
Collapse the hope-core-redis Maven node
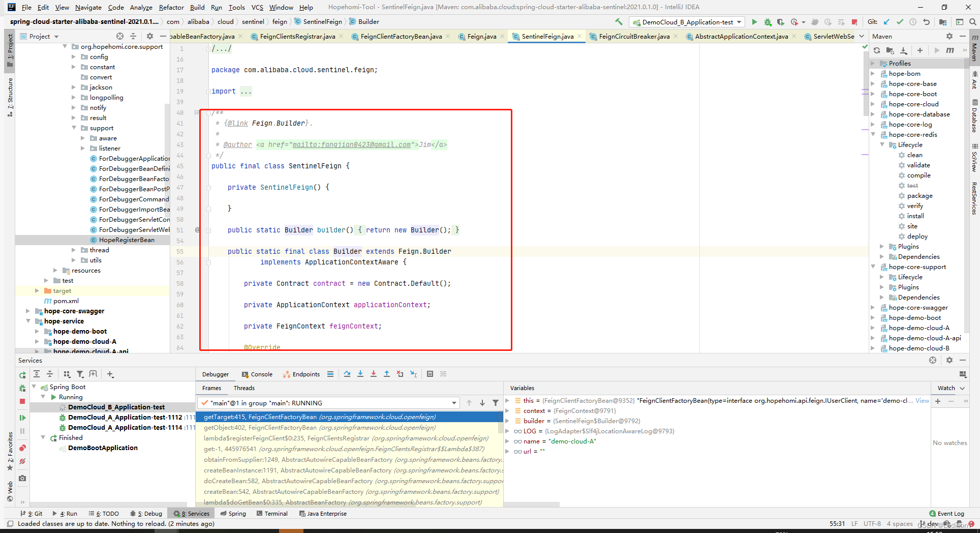[873, 135]
